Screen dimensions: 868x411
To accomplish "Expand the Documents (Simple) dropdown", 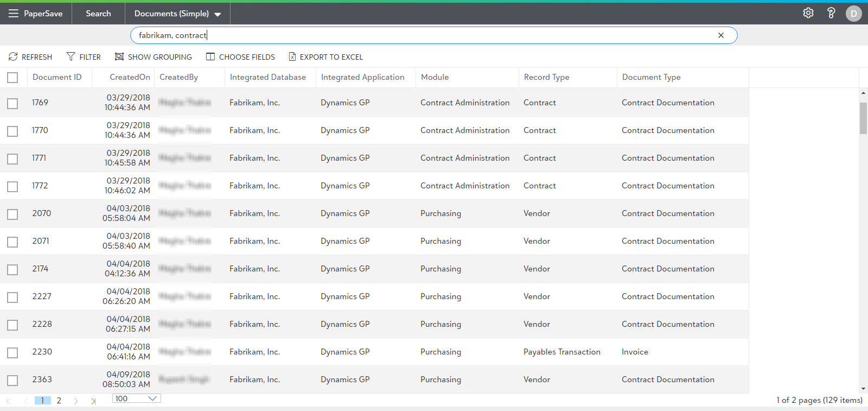I will click(x=218, y=14).
